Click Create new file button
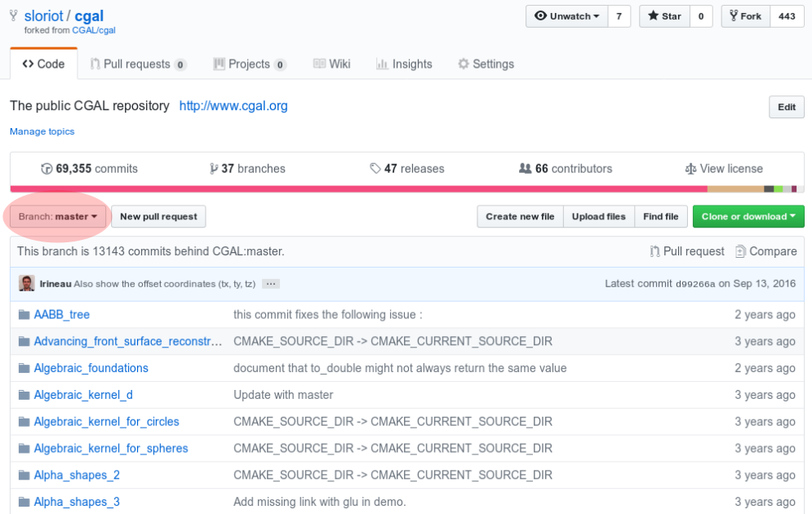This screenshot has height=514, width=812. pos(520,216)
